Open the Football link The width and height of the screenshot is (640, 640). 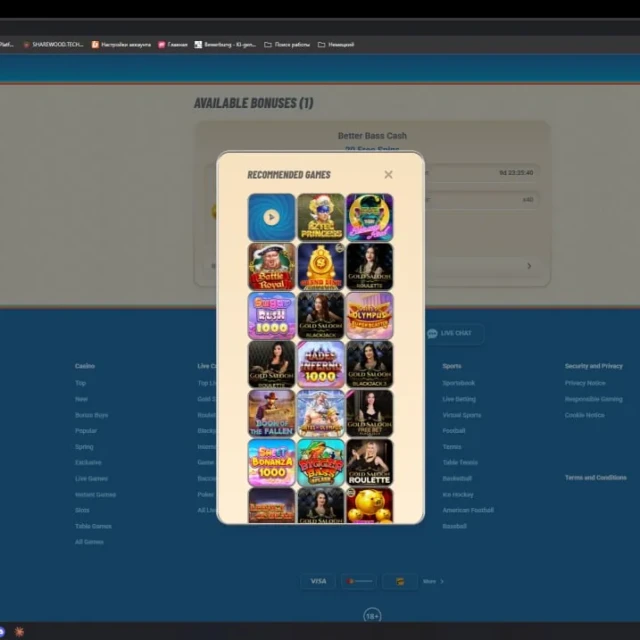[x=454, y=431]
